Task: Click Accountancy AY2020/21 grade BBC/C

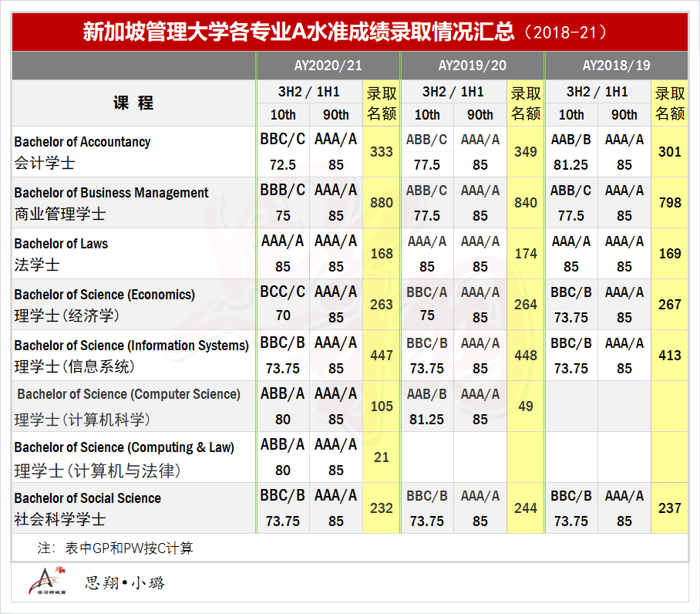Action: [283, 140]
